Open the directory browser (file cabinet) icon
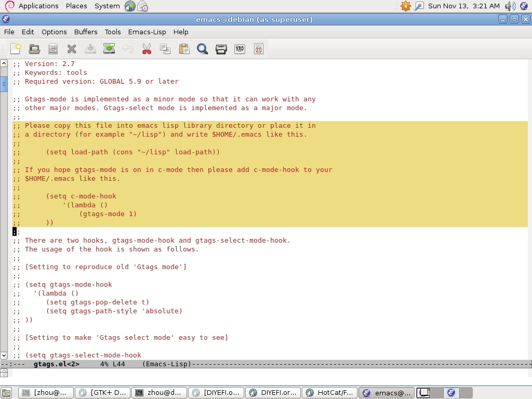The image size is (532, 399). 52,49
